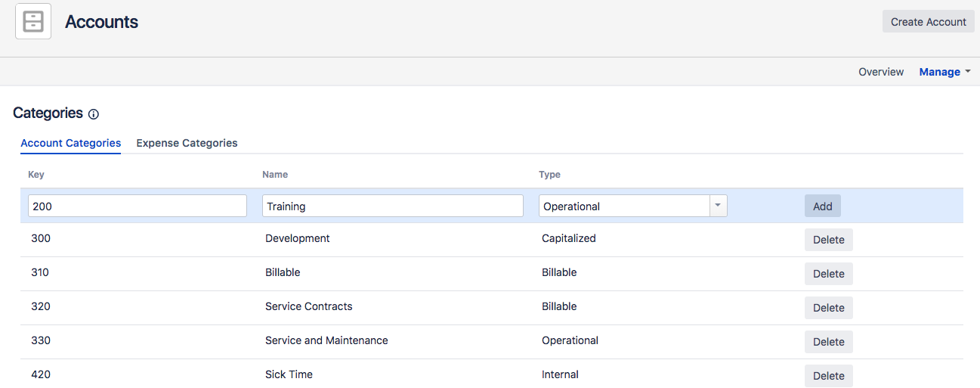Click the Service Contracts row name
This screenshot has width=980, height=388.
coord(308,306)
